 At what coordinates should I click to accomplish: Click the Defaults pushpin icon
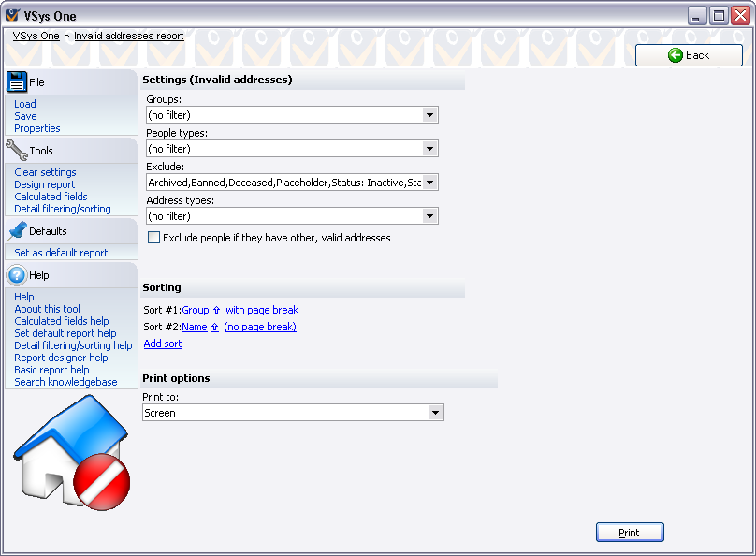pyautogui.click(x=18, y=231)
